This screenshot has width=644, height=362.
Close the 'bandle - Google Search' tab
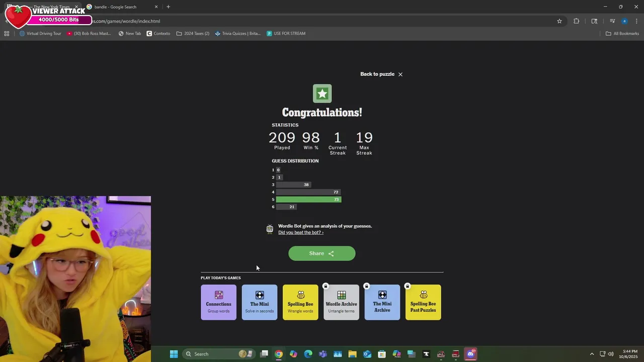point(156,7)
